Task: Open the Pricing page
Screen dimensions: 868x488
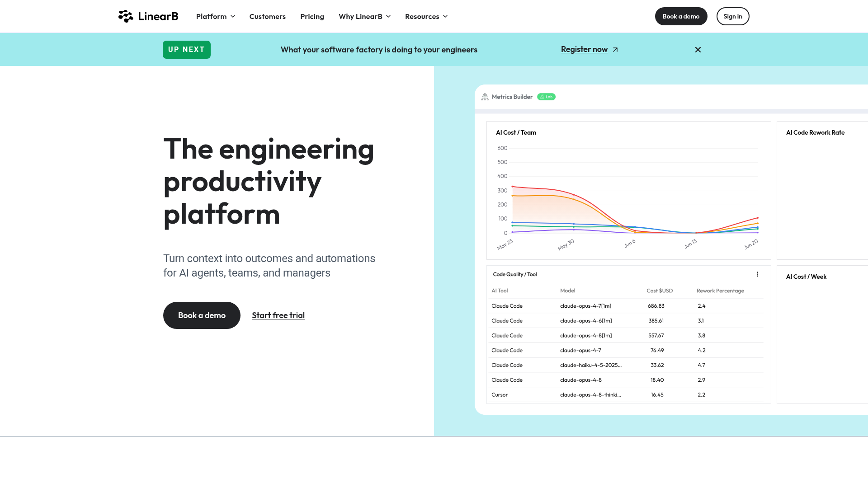Action: point(312,16)
